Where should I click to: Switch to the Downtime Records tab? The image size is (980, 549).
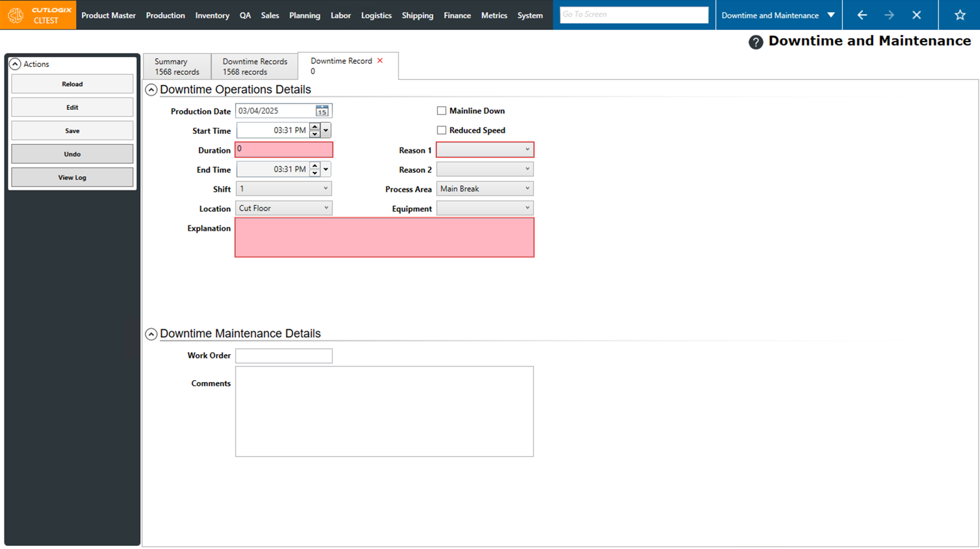click(255, 66)
